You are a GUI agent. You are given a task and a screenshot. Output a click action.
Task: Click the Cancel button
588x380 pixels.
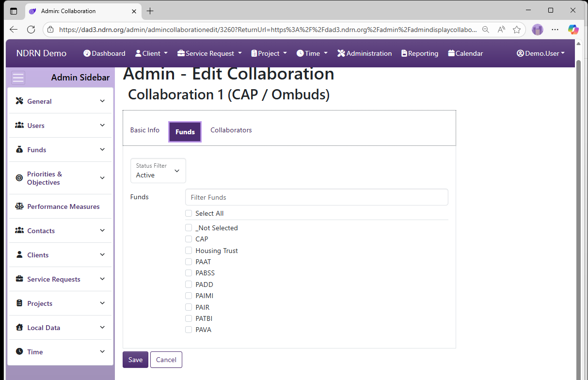(166, 360)
